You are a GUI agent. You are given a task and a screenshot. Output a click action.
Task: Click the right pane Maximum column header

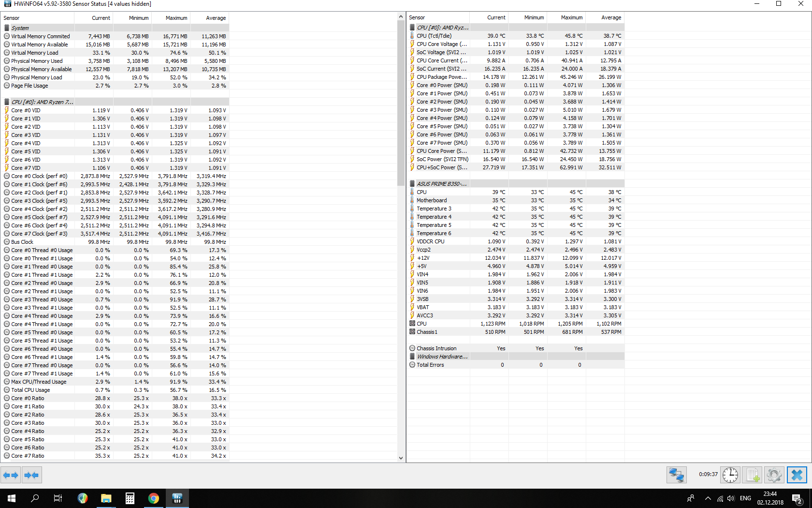566,17
